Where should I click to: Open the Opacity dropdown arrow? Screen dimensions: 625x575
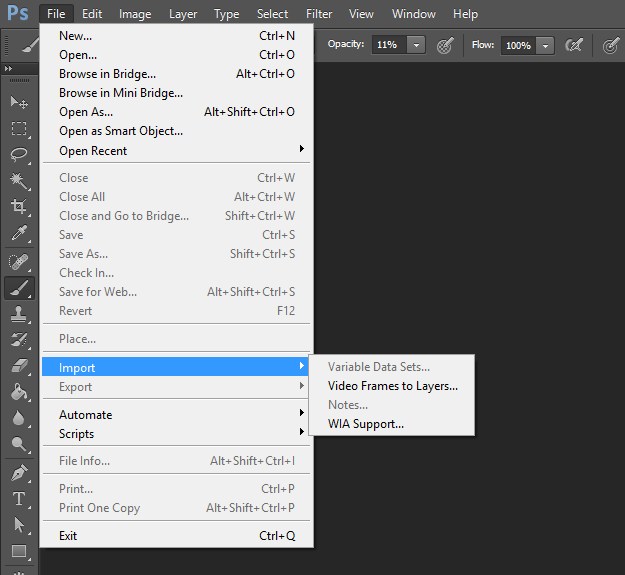[x=416, y=45]
